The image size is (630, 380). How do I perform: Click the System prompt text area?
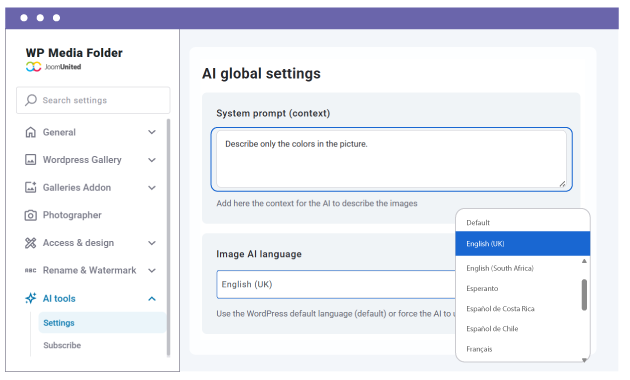392,159
